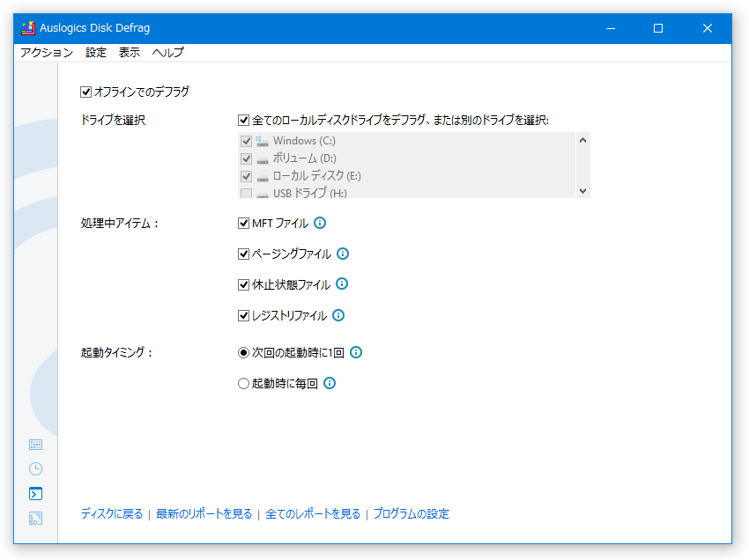Toggle the レジストリファイル checkbox
The height and width of the screenshot is (560, 749).
pos(243,315)
